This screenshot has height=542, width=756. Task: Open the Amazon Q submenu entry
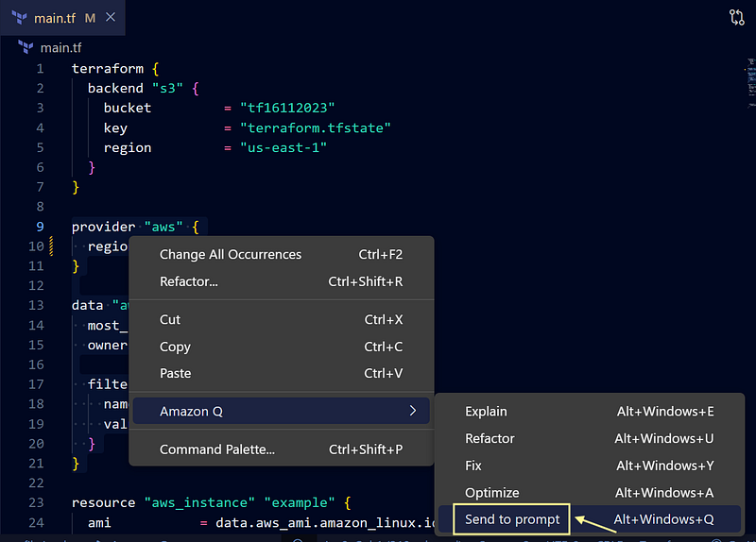[x=281, y=411]
